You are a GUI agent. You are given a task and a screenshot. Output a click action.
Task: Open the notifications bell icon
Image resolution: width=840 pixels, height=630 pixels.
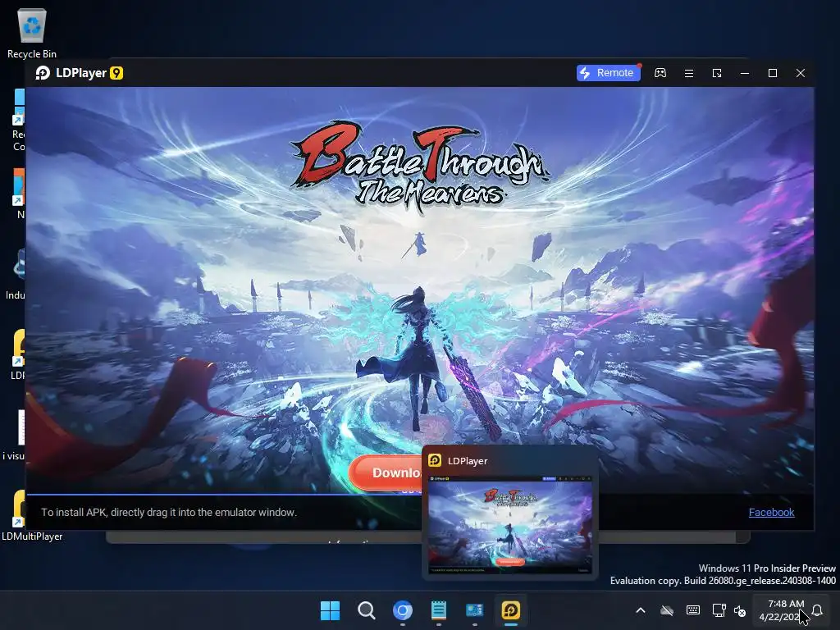pos(818,610)
